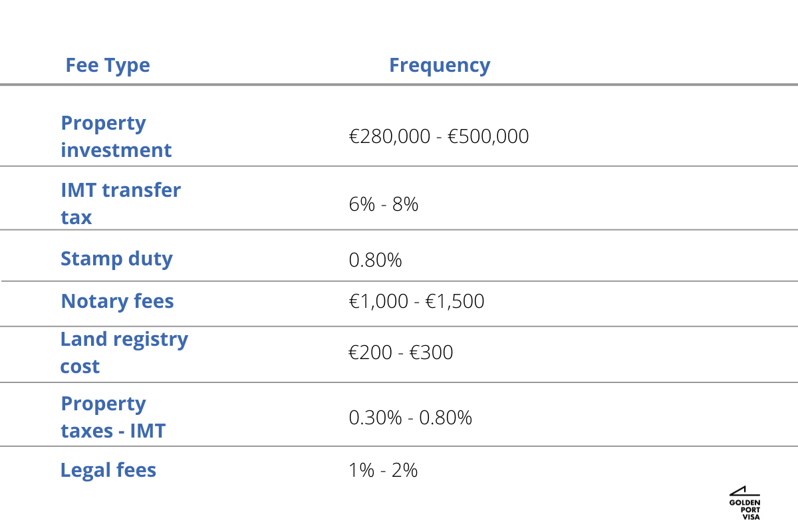Image resolution: width=798 pixels, height=532 pixels.
Task: Click the 6% - 8% value
Action: pos(384,204)
